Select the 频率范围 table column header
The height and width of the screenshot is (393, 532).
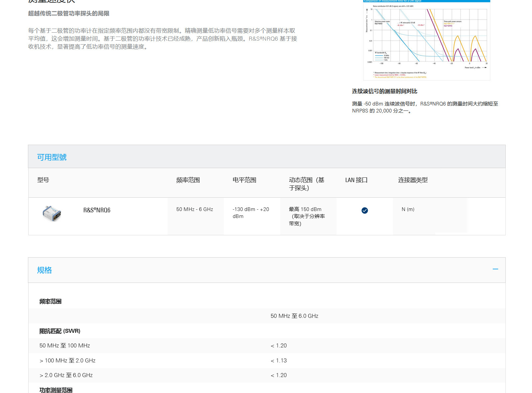pyautogui.click(x=188, y=180)
